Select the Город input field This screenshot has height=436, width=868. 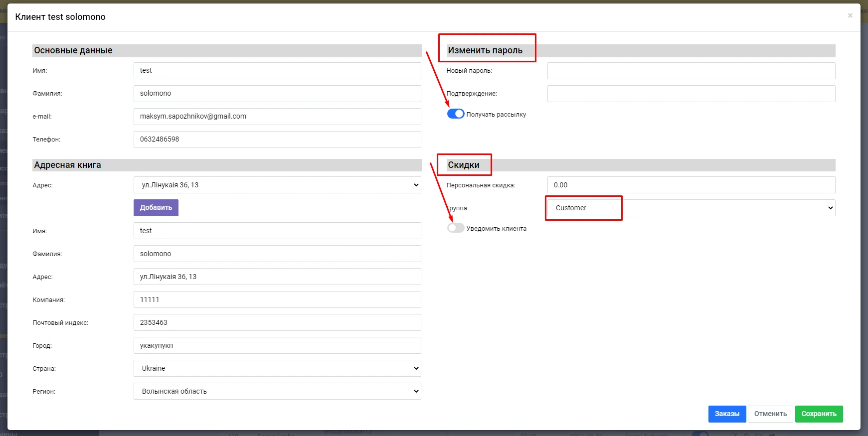(277, 345)
